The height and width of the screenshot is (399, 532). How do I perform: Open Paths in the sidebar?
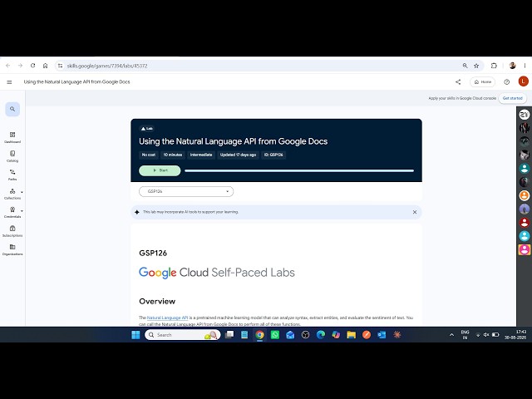coord(12,175)
